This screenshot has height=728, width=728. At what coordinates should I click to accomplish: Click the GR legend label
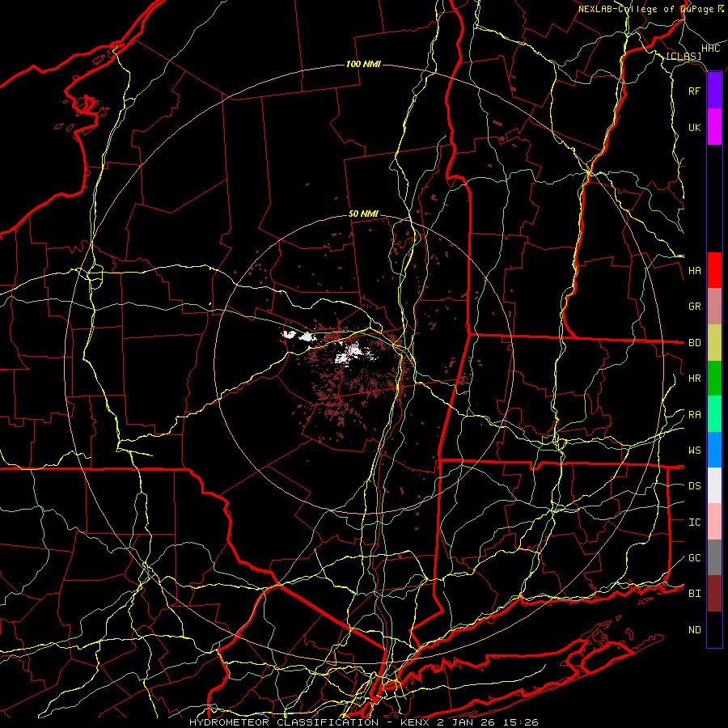pos(694,307)
